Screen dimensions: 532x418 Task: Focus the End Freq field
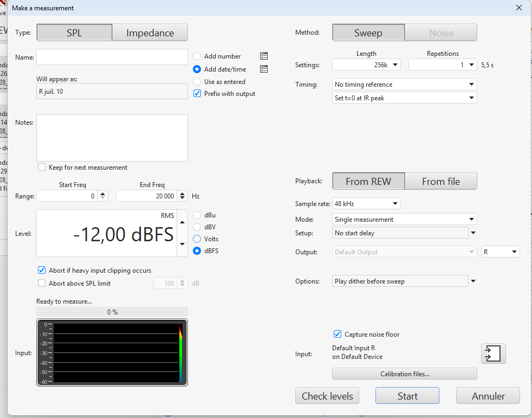tap(147, 196)
